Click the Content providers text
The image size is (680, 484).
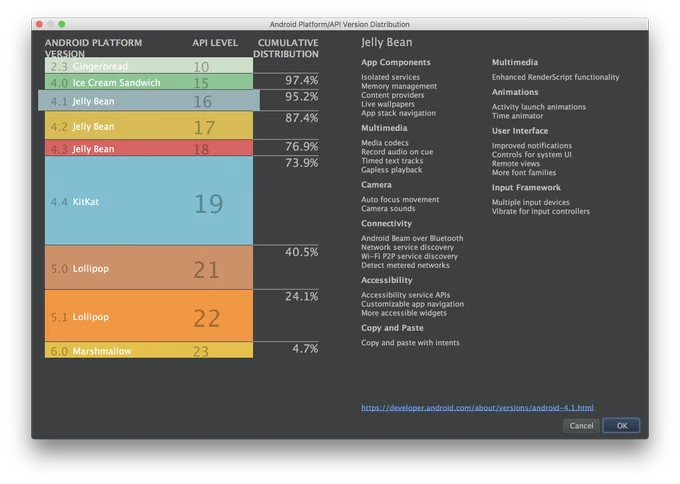coord(392,95)
